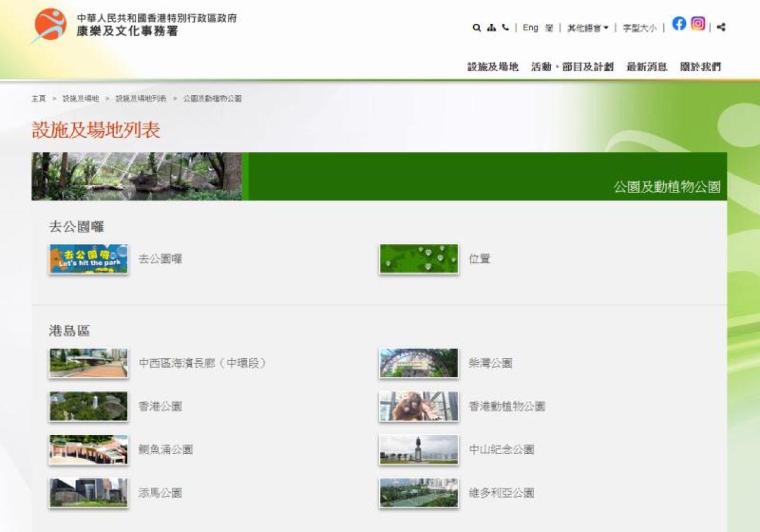760x532 pixels.
Task: Open the 活動、節目及計劃 menu
Action: [572, 67]
